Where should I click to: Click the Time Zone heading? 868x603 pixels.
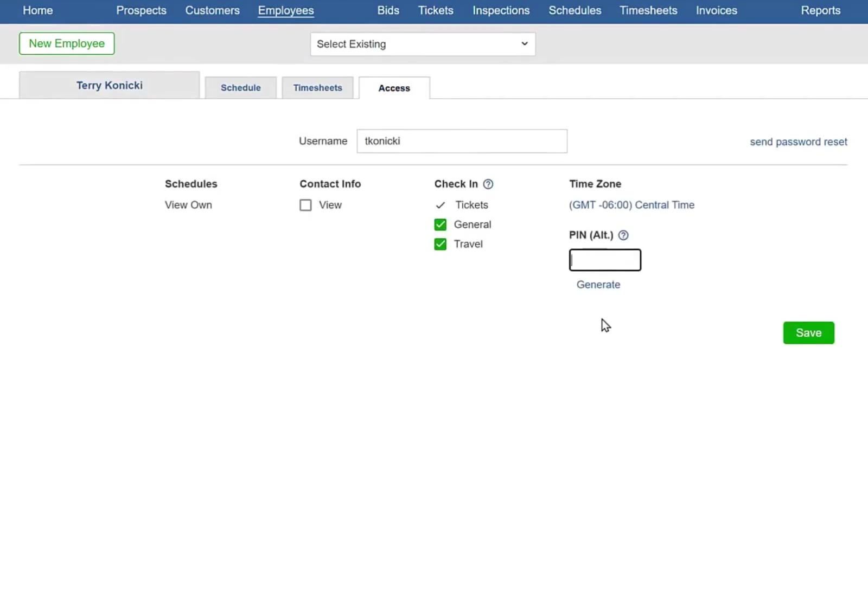click(595, 184)
